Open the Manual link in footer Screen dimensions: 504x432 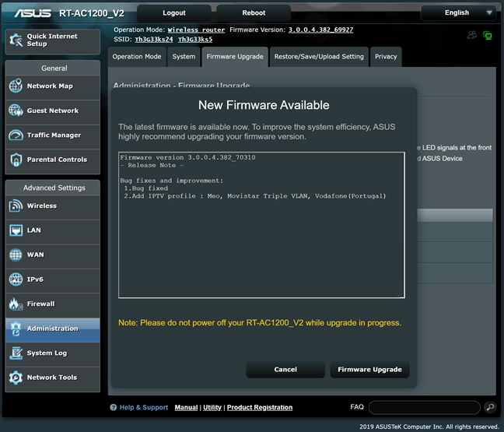186,408
